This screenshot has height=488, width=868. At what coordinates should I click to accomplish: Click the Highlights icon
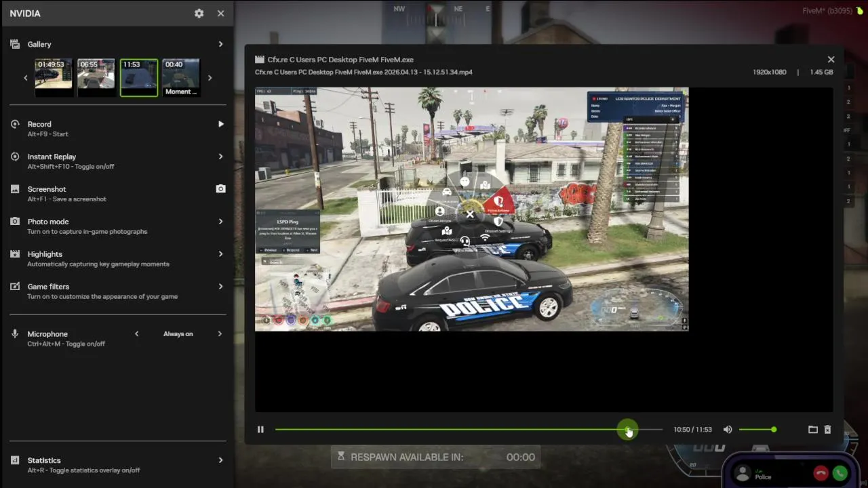[x=15, y=254]
